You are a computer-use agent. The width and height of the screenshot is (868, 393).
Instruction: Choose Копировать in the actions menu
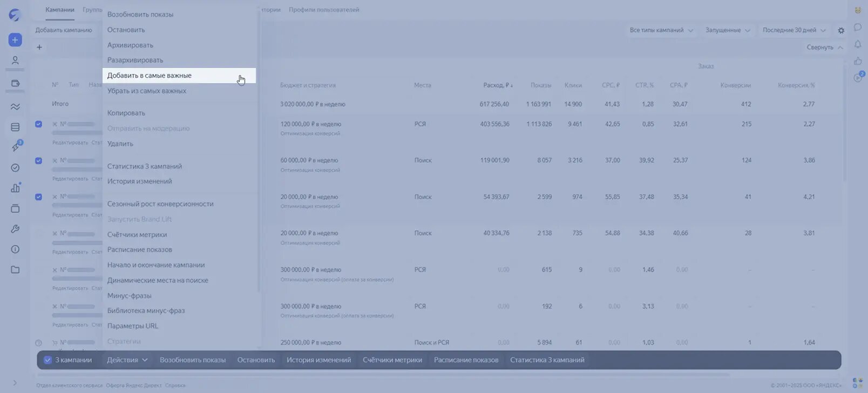179,113
